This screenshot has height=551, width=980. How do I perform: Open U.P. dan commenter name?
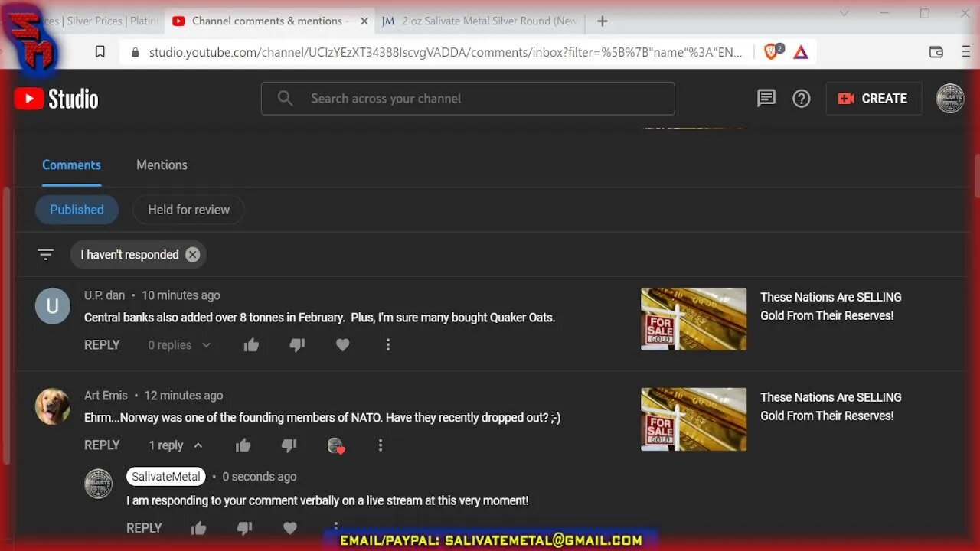point(104,295)
